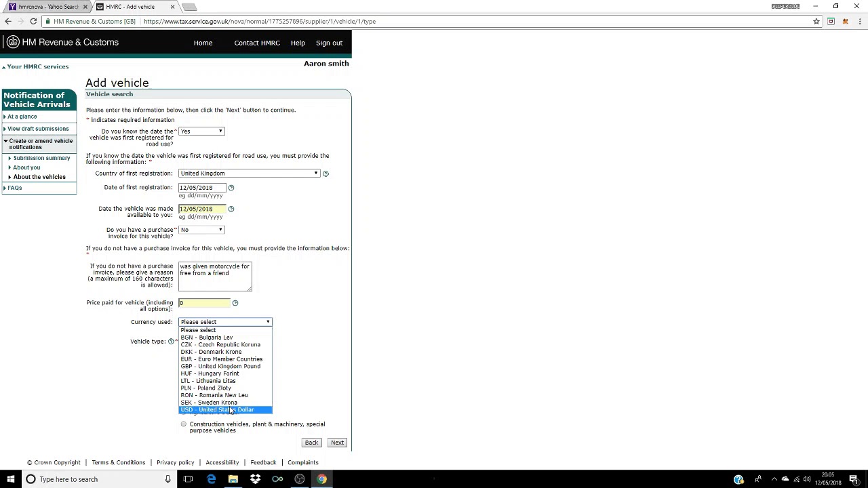The height and width of the screenshot is (488, 868).
Task: Reload the page with refresh icon
Action: pyautogui.click(x=33, y=22)
